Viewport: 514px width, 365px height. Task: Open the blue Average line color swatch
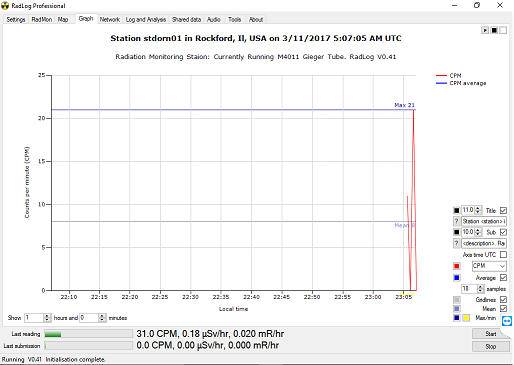(x=457, y=278)
